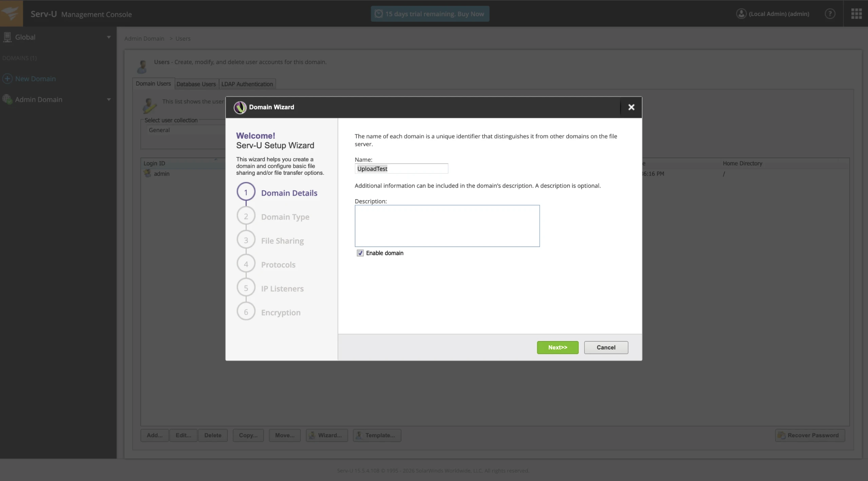
Task: Focus the Name input field
Action: 401,168
